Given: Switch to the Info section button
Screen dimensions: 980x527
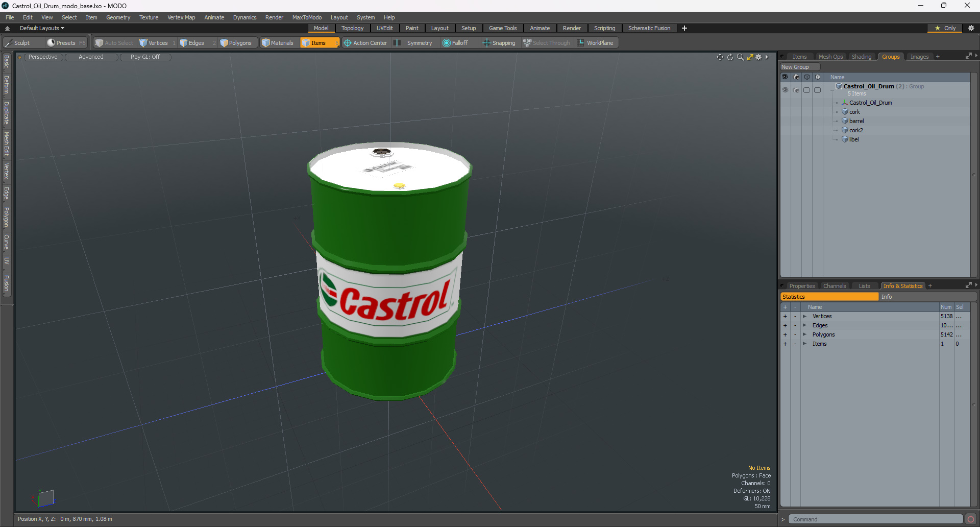Looking at the screenshot, I should (x=927, y=297).
